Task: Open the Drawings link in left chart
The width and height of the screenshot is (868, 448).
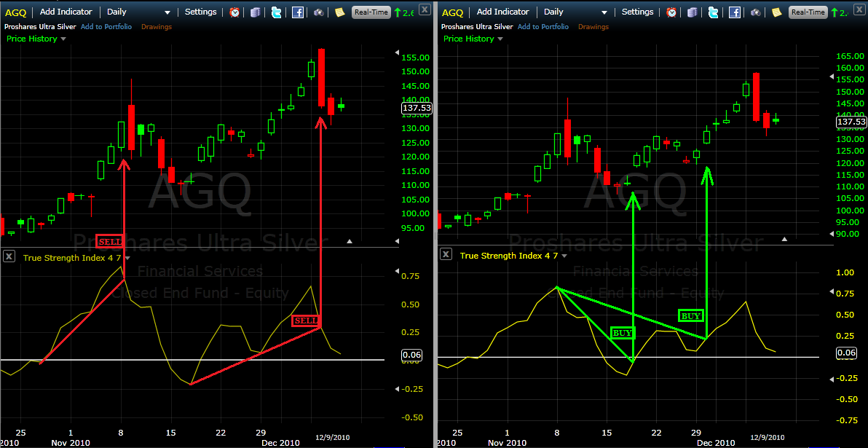Action: tap(157, 26)
